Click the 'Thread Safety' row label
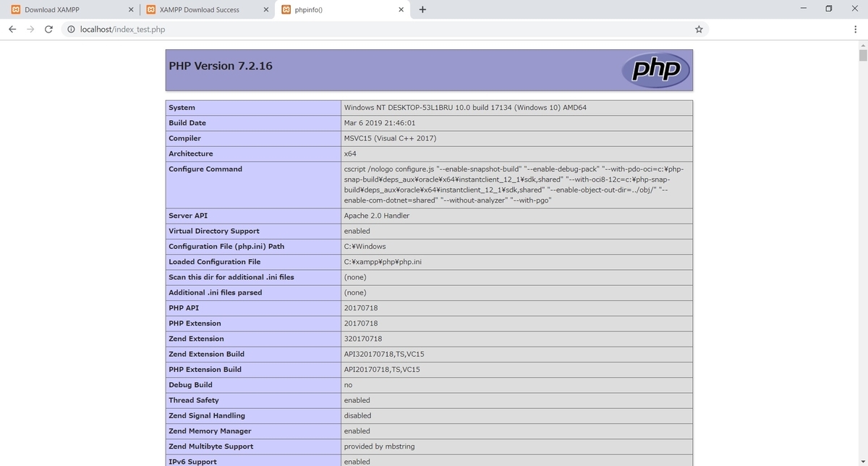The width and height of the screenshot is (868, 466). pyautogui.click(x=194, y=400)
